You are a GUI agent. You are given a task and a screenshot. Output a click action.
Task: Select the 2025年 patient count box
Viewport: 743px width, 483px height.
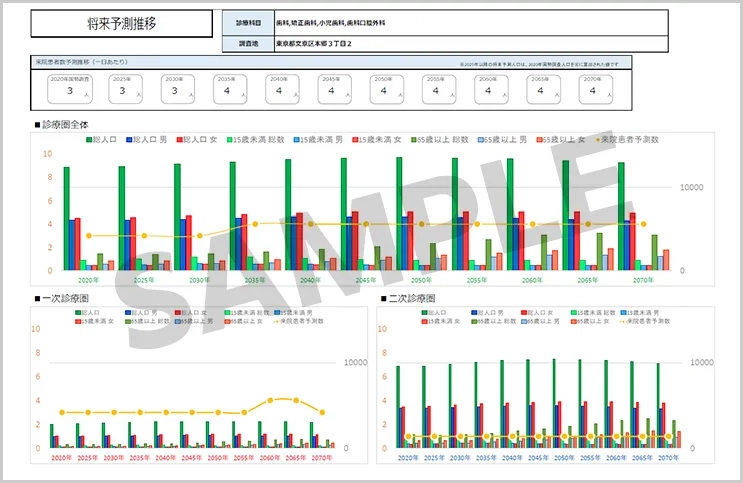[126, 89]
